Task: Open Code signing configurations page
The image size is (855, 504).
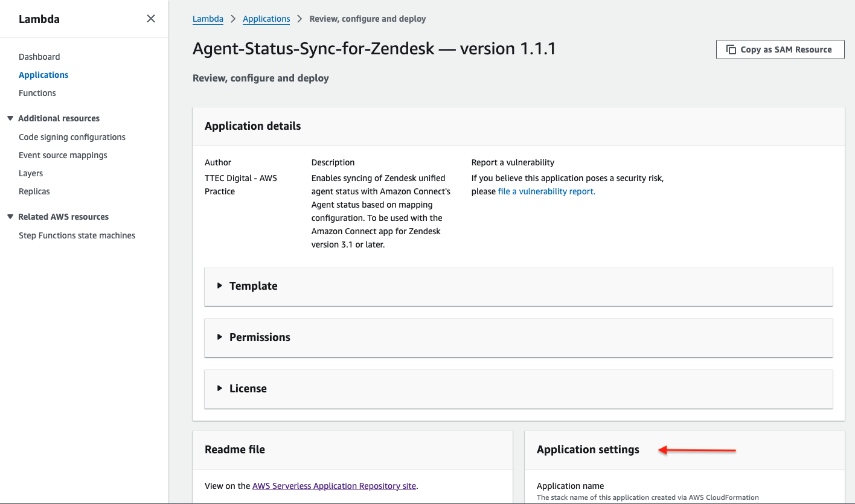Action: click(72, 136)
